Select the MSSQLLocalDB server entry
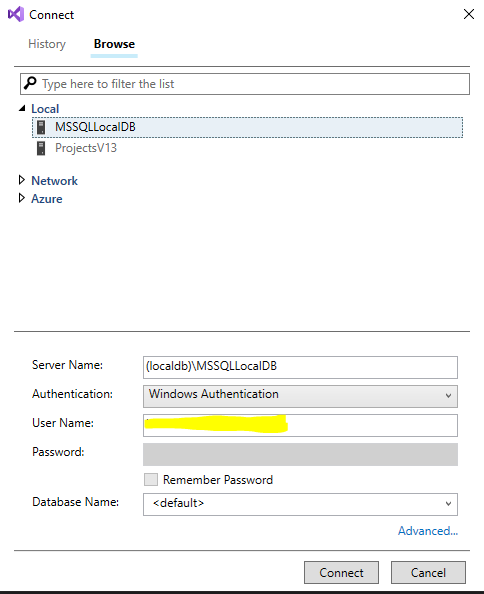484x594 pixels. click(x=247, y=127)
